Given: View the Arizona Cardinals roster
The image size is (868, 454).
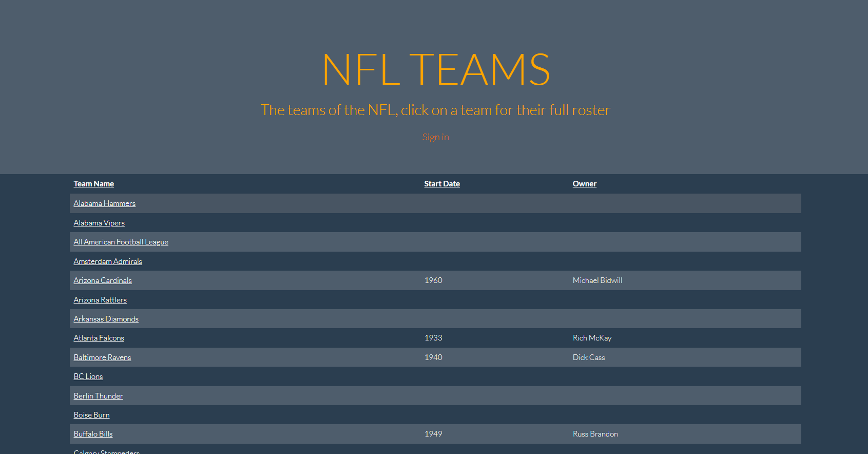Looking at the screenshot, I should click(103, 280).
